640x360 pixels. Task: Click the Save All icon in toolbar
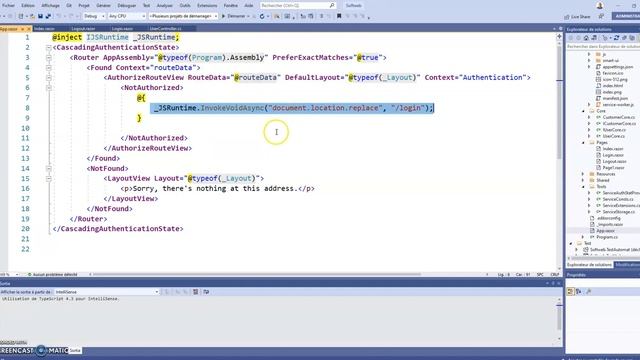(x=48, y=16)
